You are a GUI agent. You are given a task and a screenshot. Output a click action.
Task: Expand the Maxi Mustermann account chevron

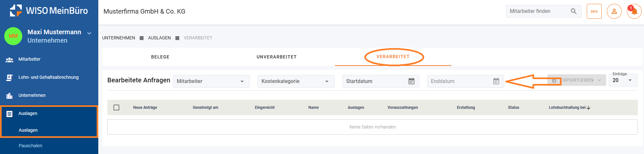tap(89, 33)
